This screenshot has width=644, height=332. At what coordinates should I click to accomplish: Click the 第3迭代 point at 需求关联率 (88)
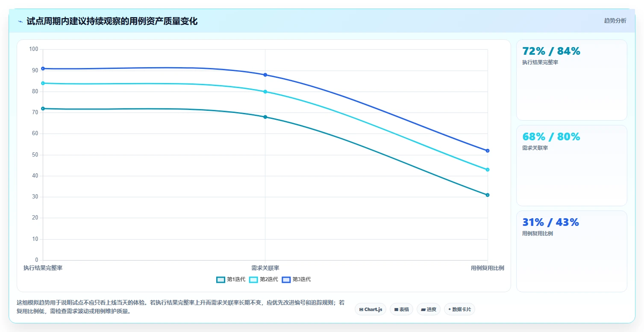pos(265,75)
